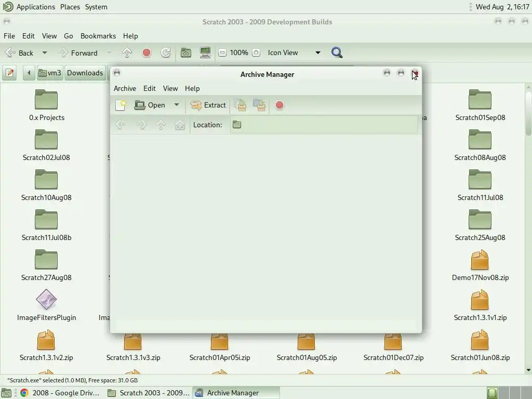Screen dimensions: 532x399
Task: Click Archive Manager's go up arrow
Action: pyautogui.click(x=161, y=125)
